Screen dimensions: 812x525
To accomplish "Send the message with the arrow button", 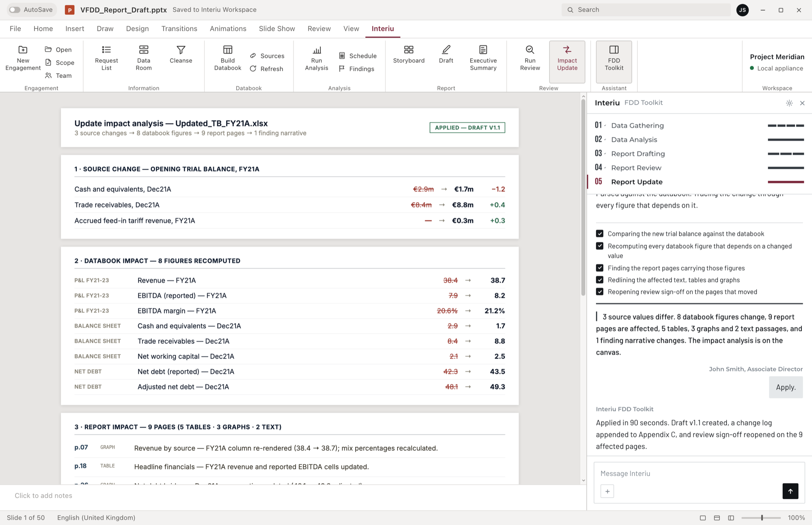I will pyautogui.click(x=790, y=491).
